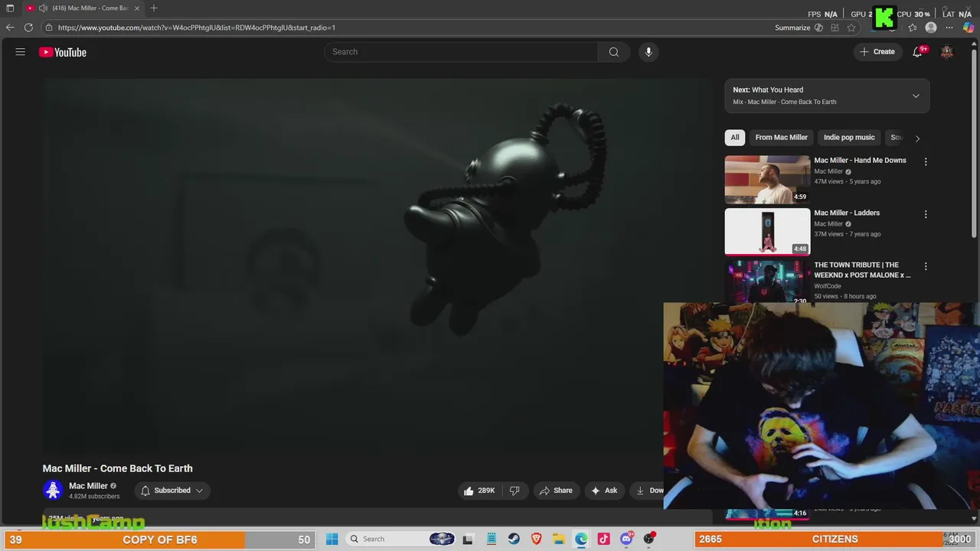Open the 'Mac Miller - Ladders' title
This screenshot has width=980, height=551.
(847, 213)
